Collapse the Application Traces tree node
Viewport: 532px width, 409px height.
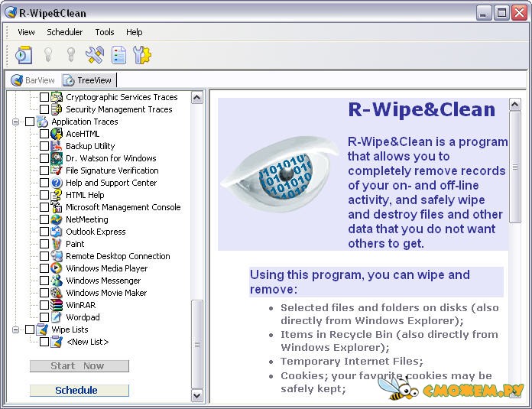(15, 122)
